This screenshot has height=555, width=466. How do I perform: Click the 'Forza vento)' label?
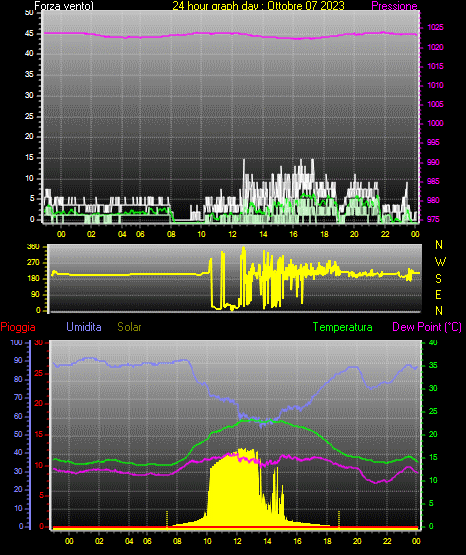(64, 6)
